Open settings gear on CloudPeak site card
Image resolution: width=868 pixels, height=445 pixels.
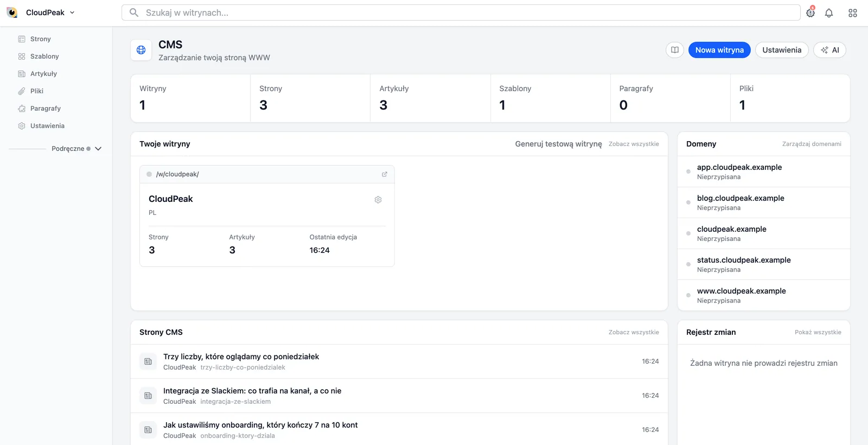378,200
